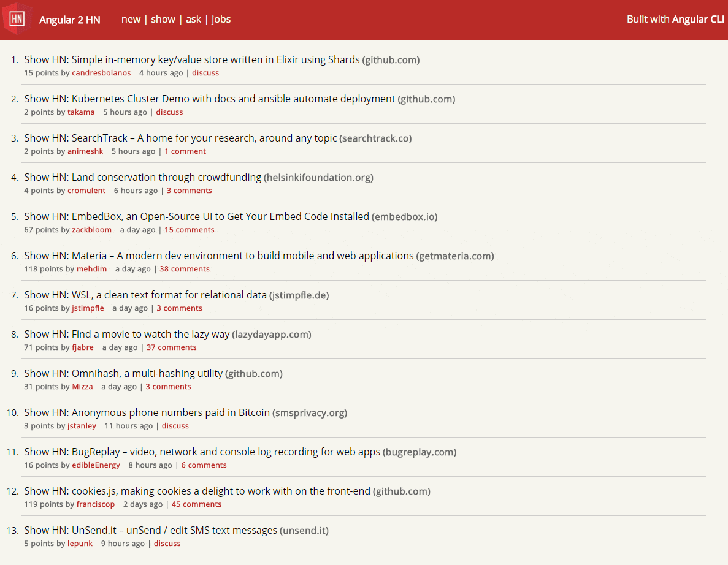The image size is (728, 565).
Task: Click the (smsprivacy.org) domain text
Action: (310, 413)
